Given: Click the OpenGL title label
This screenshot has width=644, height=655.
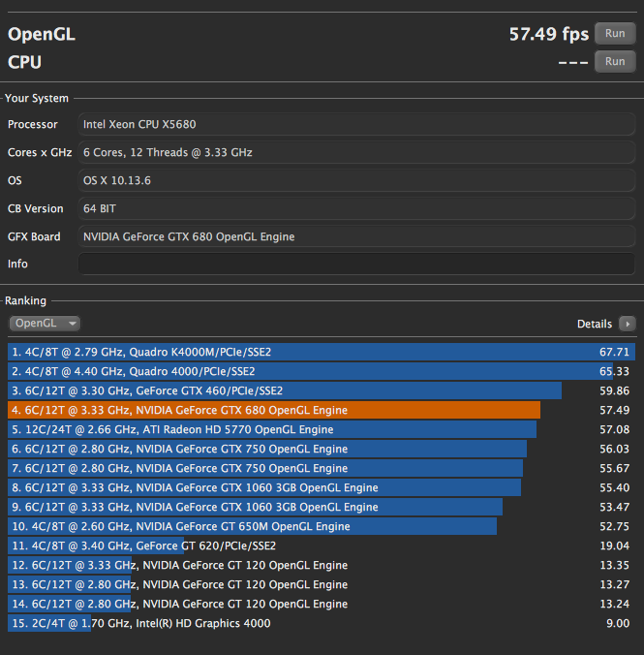Looking at the screenshot, I should click(x=42, y=34).
